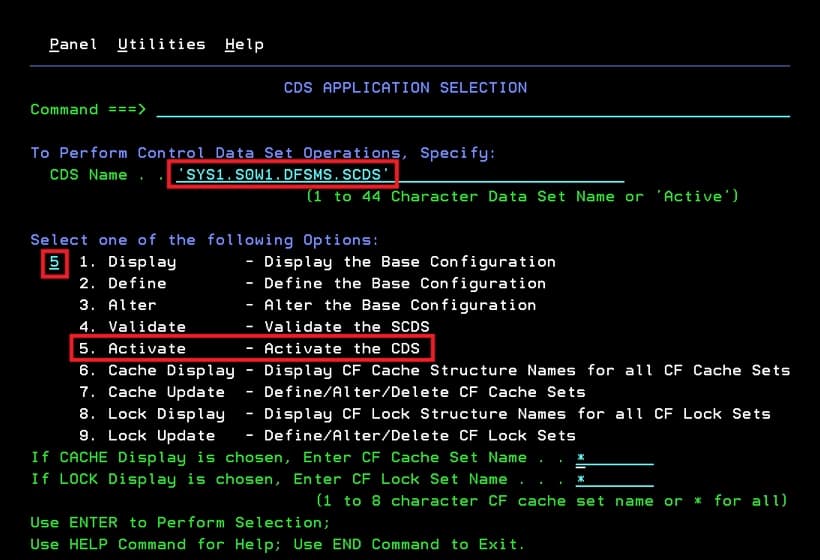820x560 pixels.
Task: Select option 3 Alter
Action: (118, 305)
